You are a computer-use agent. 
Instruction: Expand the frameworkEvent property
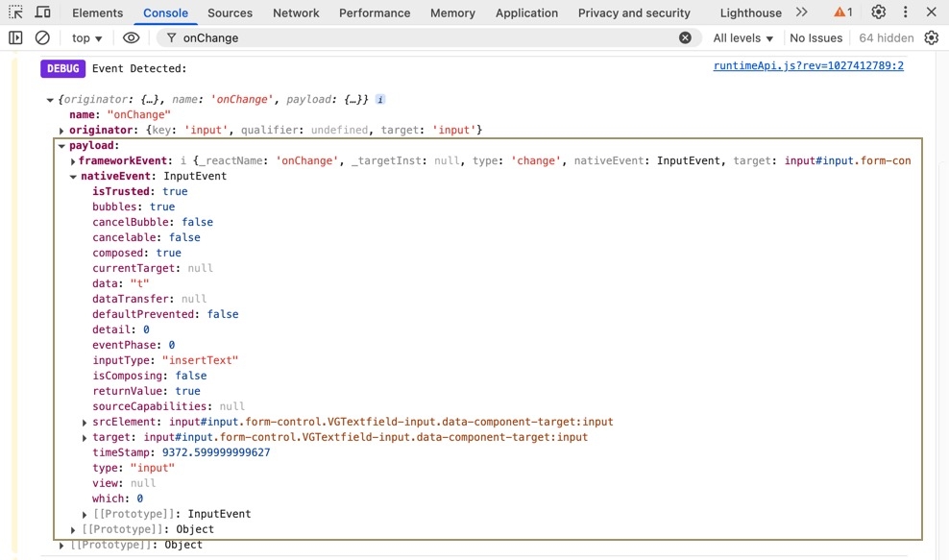pos(73,161)
